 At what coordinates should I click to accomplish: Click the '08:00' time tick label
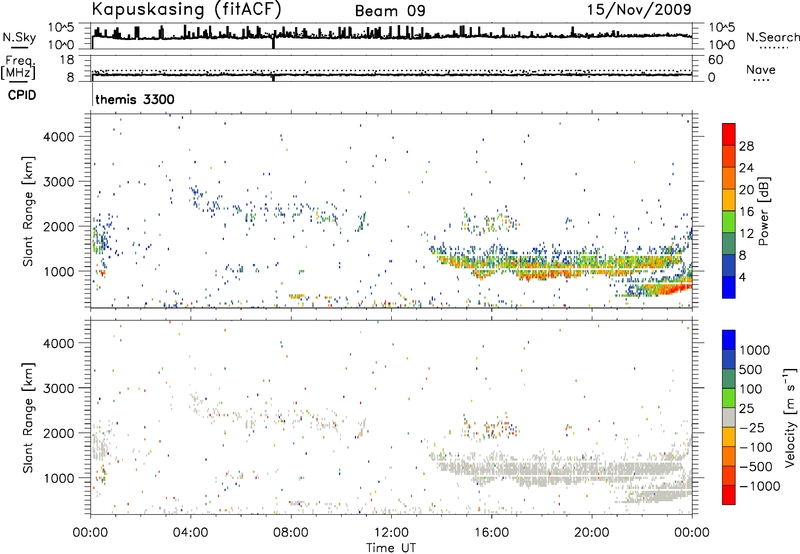[x=291, y=533]
